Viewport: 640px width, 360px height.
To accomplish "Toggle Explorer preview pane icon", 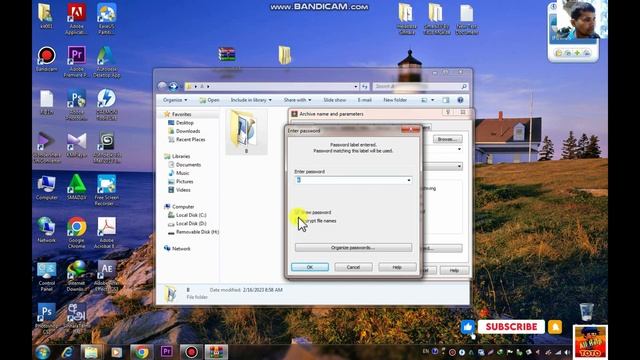I will [x=446, y=100].
